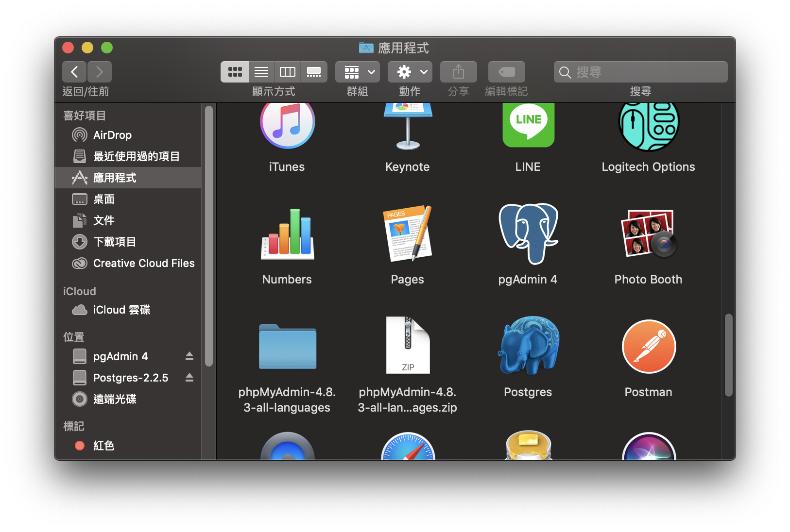Select the 紅色 red tag
This screenshot has width=790, height=532.
tap(128, 446)
